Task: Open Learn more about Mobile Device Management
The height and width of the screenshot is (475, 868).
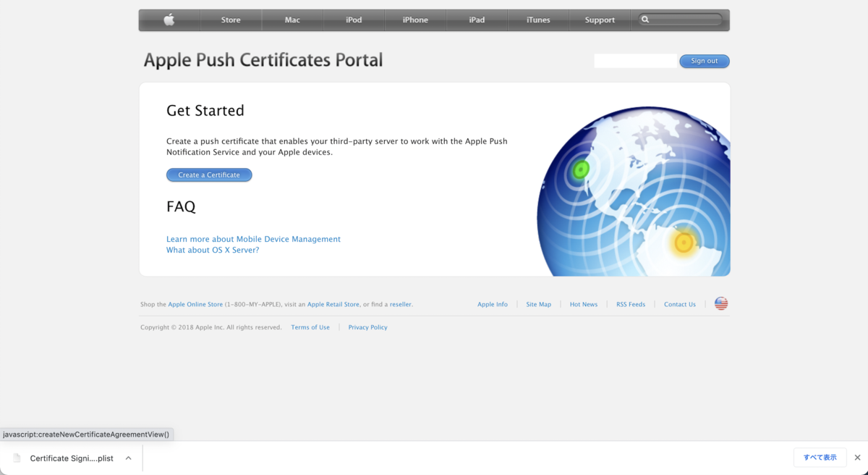Action: click(x=253, y=239)
